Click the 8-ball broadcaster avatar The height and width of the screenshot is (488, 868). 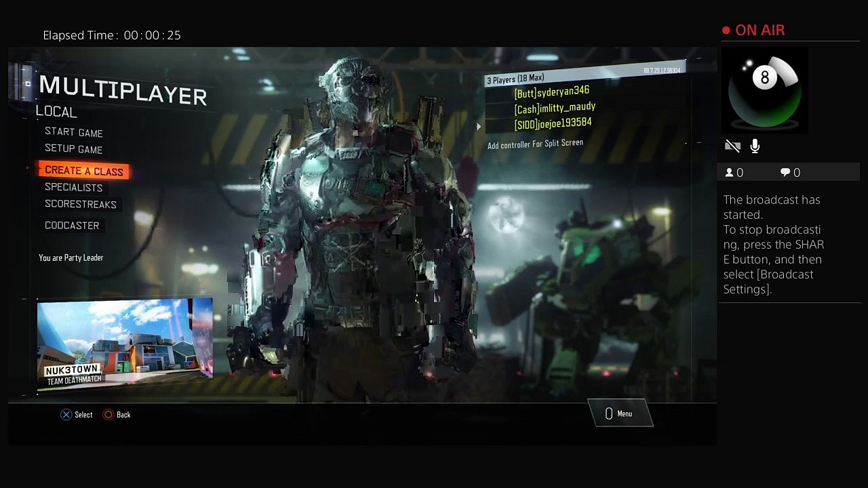click(x=765, y=89)
